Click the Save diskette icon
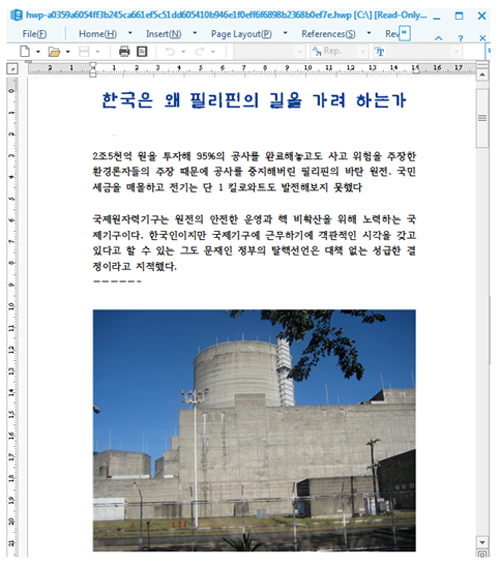The height and width of the screenshot is (566, 500). 84,52
